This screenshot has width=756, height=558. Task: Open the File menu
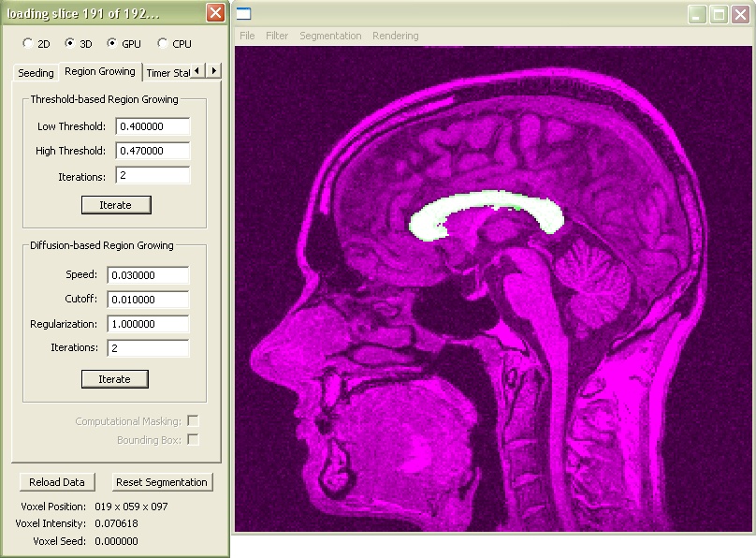pos(247,36)
